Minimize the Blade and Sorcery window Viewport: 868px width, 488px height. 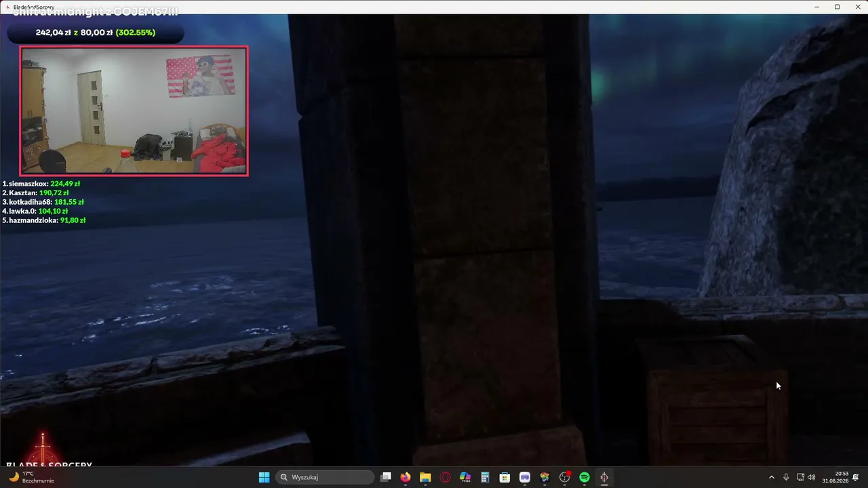pyautogui.click(x=816, y=7)
